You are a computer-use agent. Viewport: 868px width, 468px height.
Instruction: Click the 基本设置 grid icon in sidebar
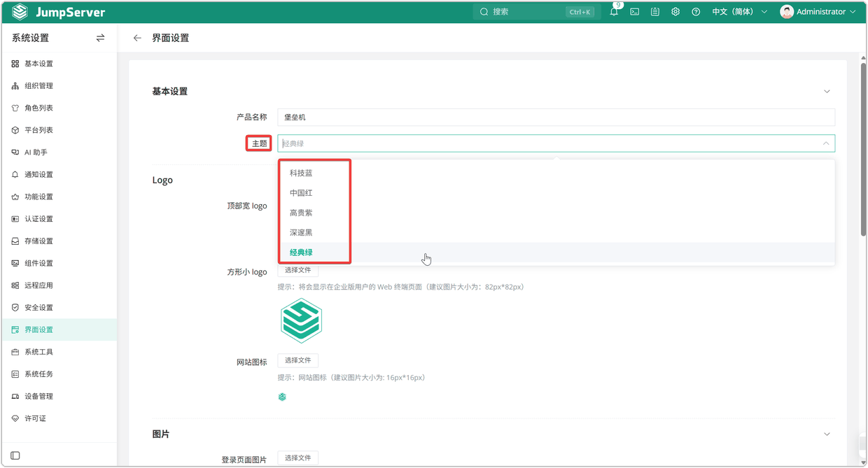pyautogui.click(x=15, y=64)
